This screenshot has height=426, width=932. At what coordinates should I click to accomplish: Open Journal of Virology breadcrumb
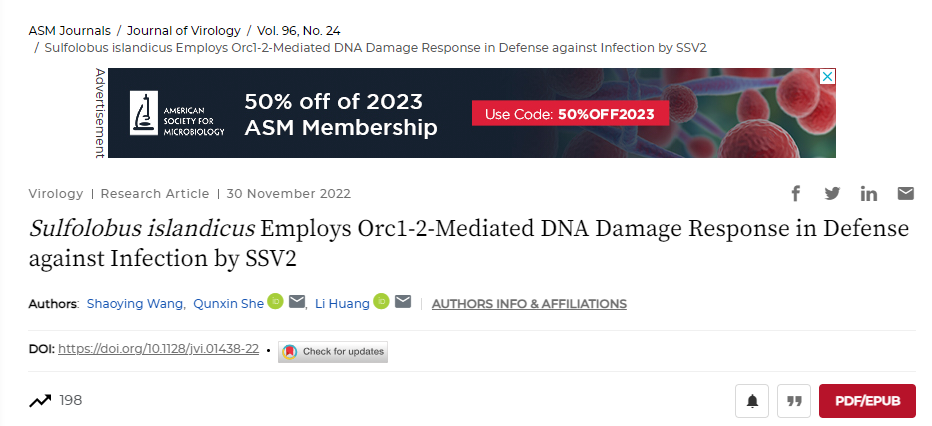coord(186,29)
